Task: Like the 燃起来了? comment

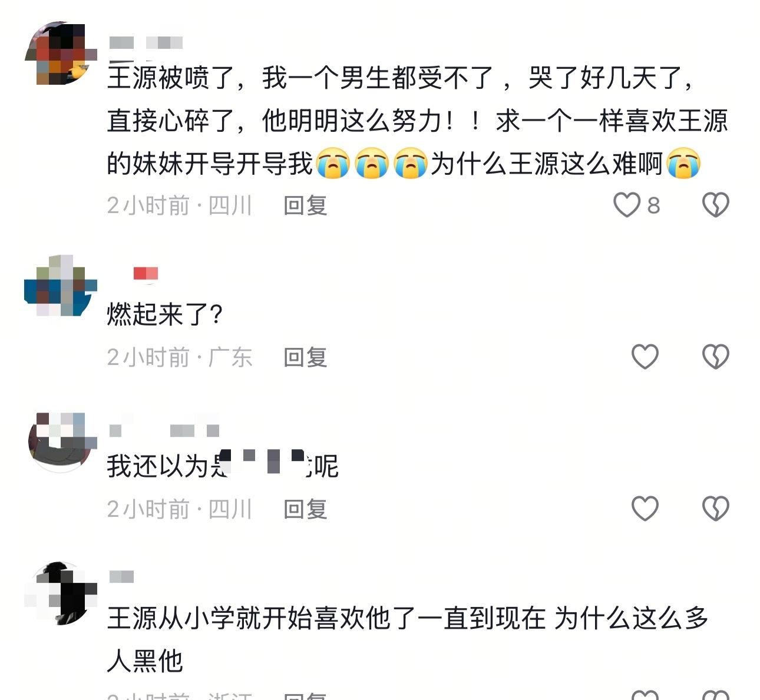Action: pos(645,357)
